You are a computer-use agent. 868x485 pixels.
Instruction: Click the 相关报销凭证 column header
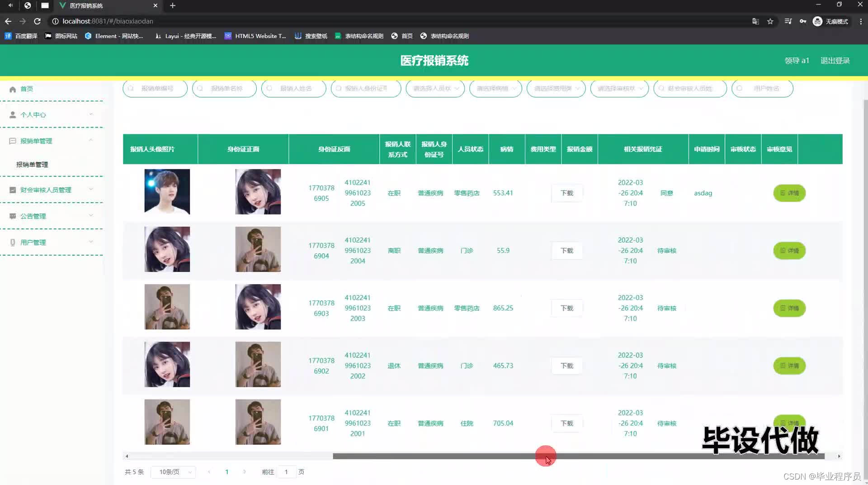[x=643, y=149]
